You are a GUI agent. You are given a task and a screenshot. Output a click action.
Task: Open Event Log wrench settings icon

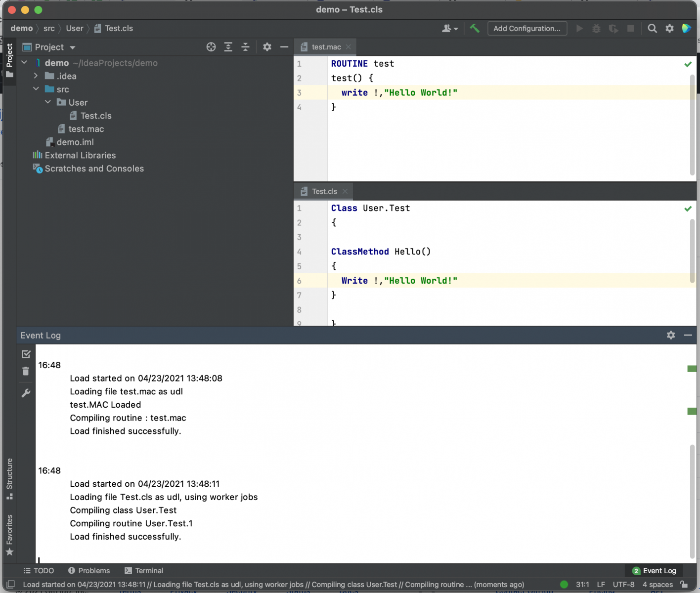click(26, 393)
